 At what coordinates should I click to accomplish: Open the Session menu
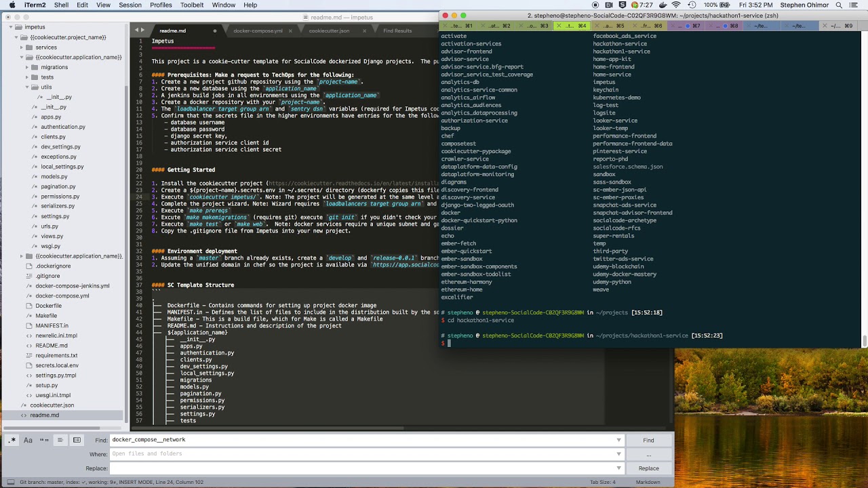(130, 5)
